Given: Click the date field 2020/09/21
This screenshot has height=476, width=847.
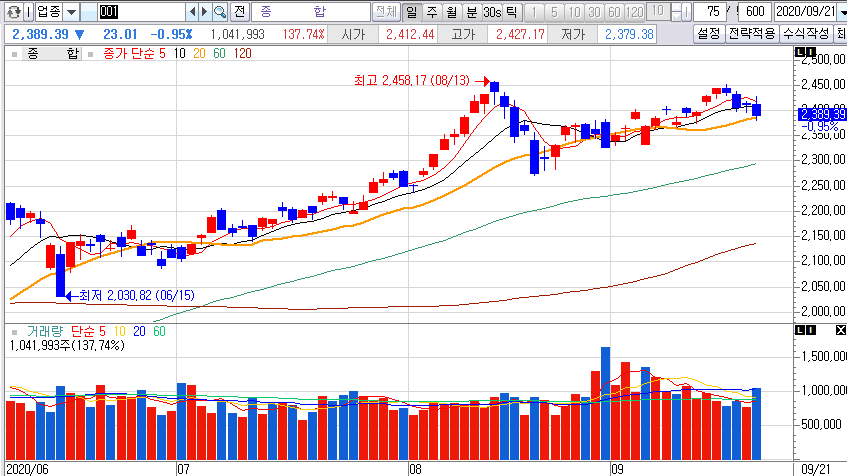Looking at the screenshot, I should pyautogui.click(x=805, y=11).
